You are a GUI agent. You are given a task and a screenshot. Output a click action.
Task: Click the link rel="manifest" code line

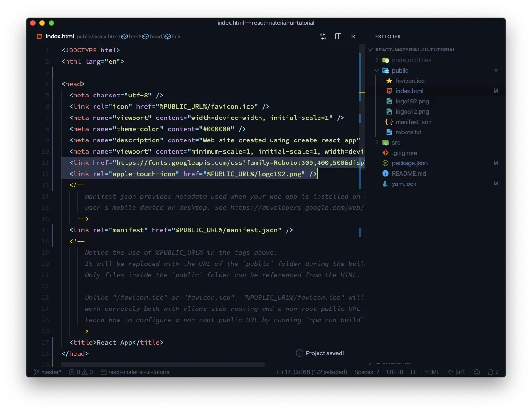(181, 230)
